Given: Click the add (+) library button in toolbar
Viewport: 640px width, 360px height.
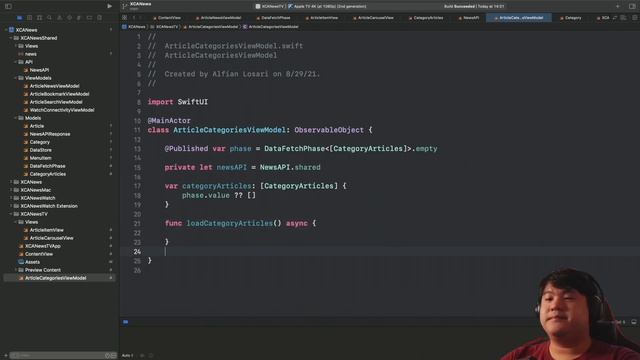Looking at the screenshot, I should click(618, 6).
